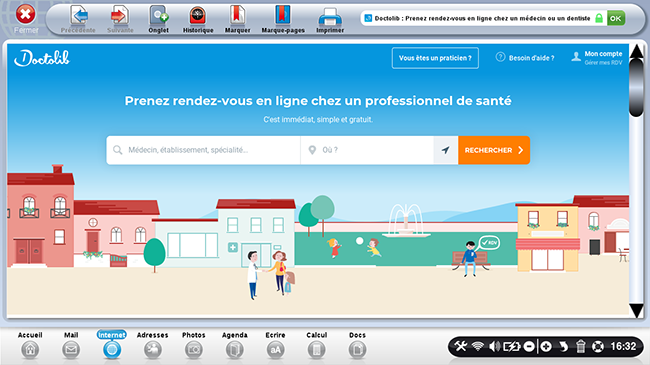Open the Accueil home tab

[30, 345]
